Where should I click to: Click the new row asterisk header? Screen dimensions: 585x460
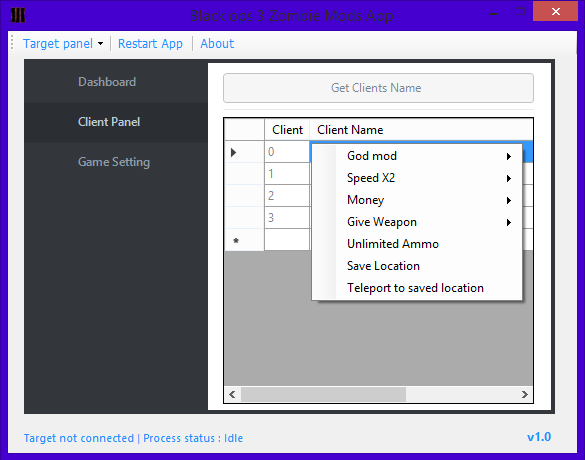236,241
